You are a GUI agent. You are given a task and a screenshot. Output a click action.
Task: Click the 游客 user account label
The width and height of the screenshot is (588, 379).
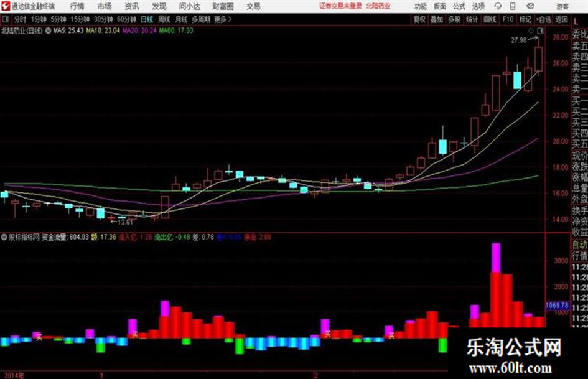pyautogui.click(x=562, y=6)
